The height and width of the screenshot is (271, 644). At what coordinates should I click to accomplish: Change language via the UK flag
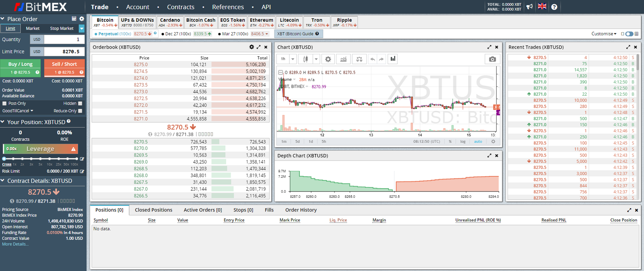coord(542,6)
